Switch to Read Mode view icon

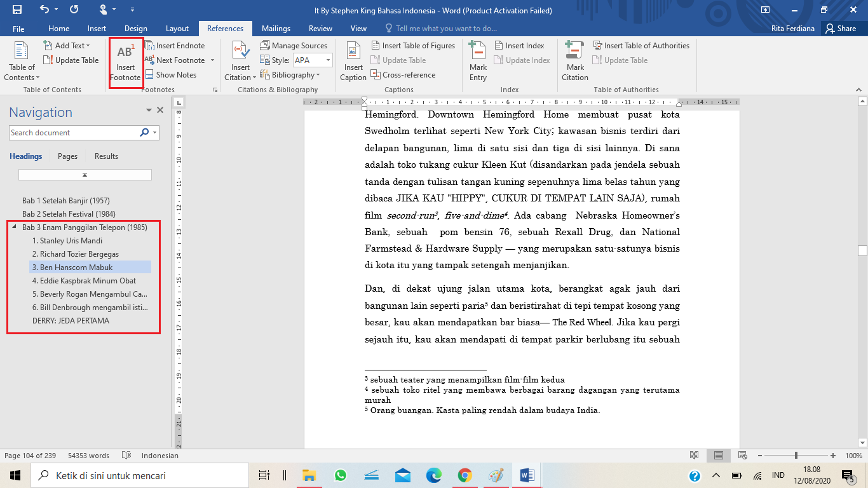(695, 456)
